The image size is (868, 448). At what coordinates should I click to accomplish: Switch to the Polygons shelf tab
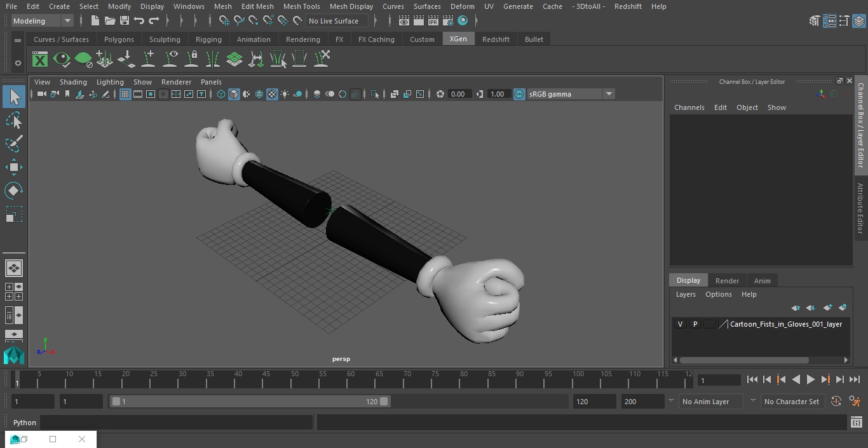pyautogui.click(x=119, y=39)
